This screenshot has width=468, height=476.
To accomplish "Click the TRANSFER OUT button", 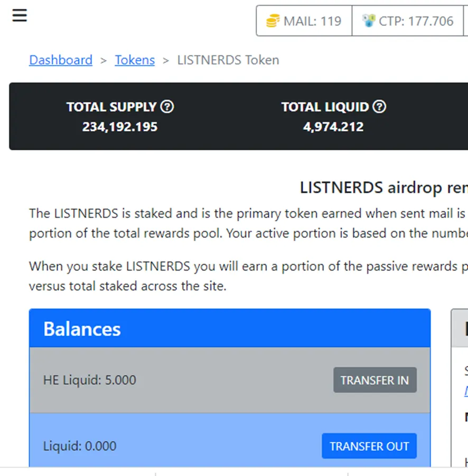I will 369,446.
